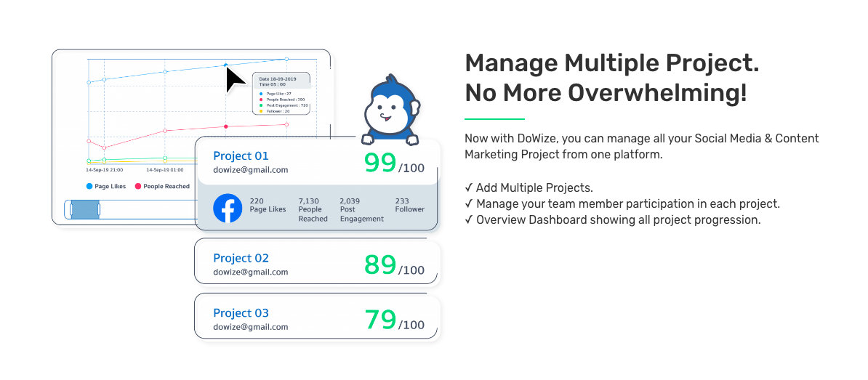The image size is (868, 380).
Task: Click the Manage Multiple Project heading
Action: coord(611,63)
